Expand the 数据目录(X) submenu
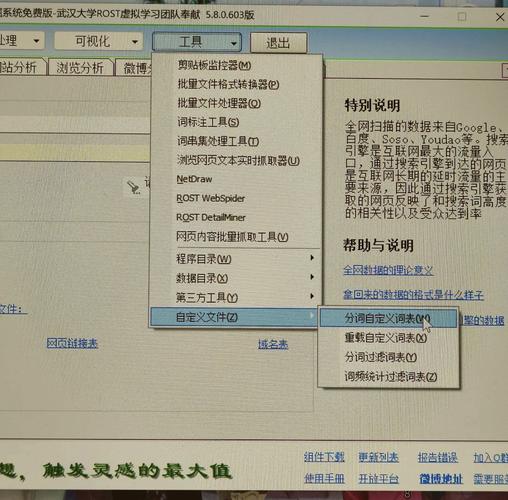The image size is (508, 500). click(236, 278)
